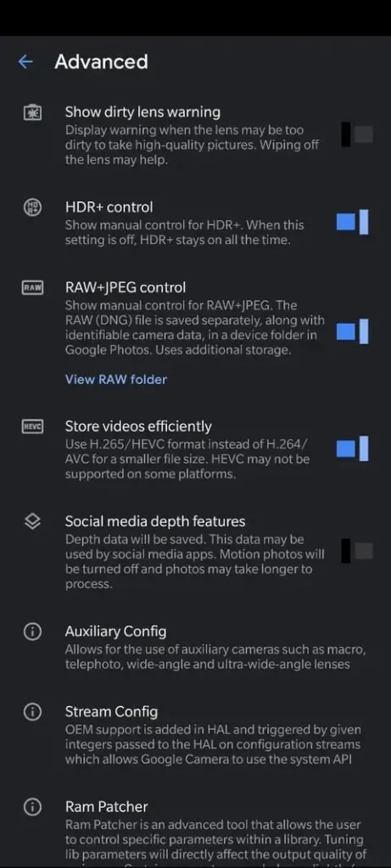The height and width of the screenshot is (868, 391).
Task: Click the info icon beside Stream Config
Action: pos(33,712)
